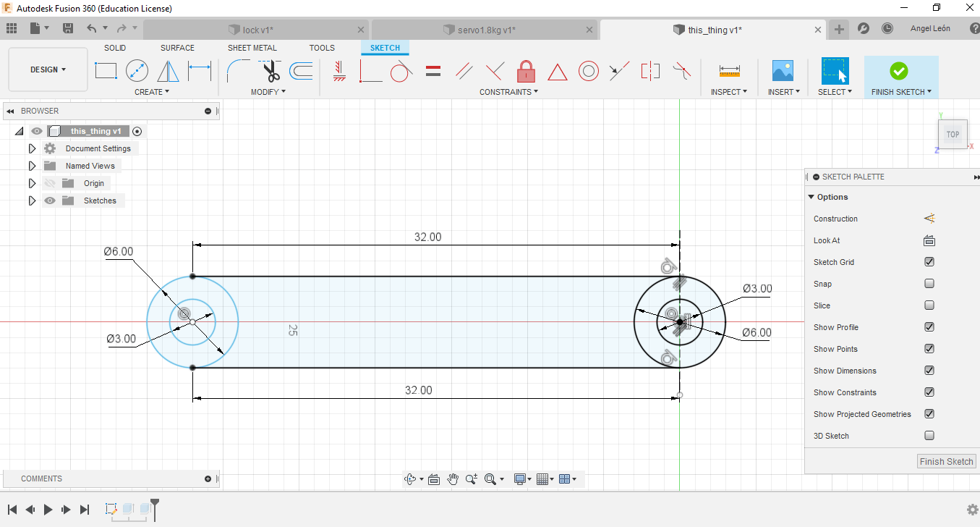Uncheck the Sketch Grid checkbox
980x527 pixels.
[x=929, y=262]
